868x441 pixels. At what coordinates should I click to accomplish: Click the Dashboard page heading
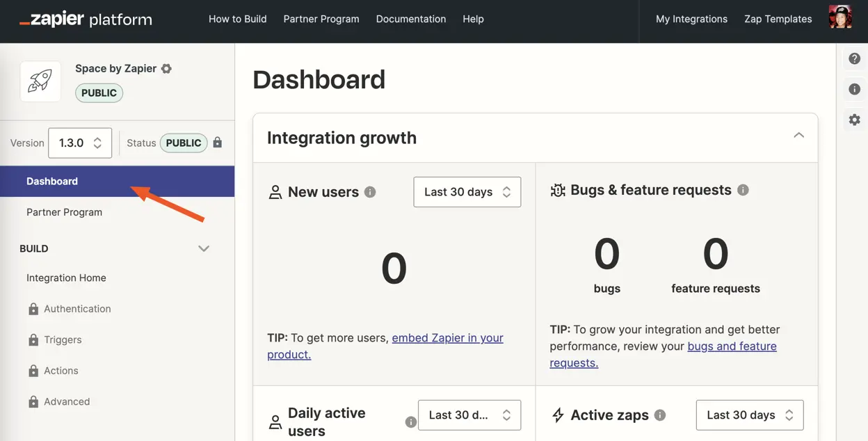(319, 79)
